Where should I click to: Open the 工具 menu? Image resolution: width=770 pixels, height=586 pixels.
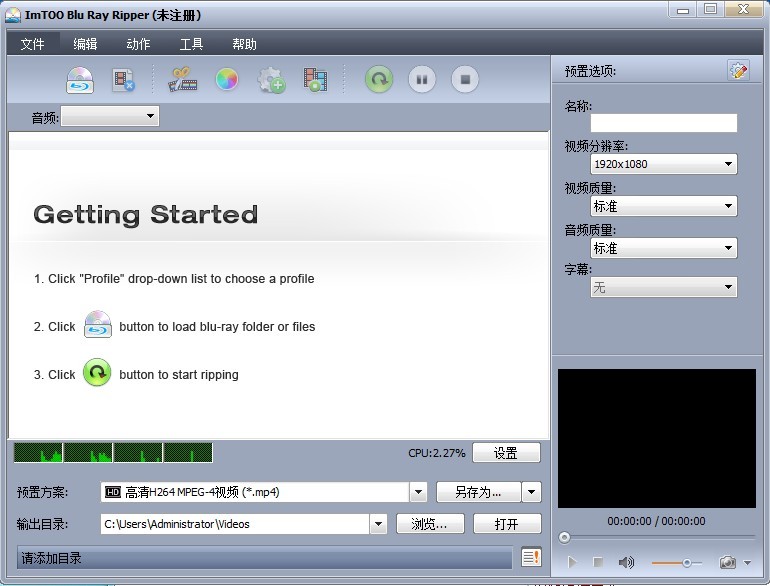(x=191, y=44)
